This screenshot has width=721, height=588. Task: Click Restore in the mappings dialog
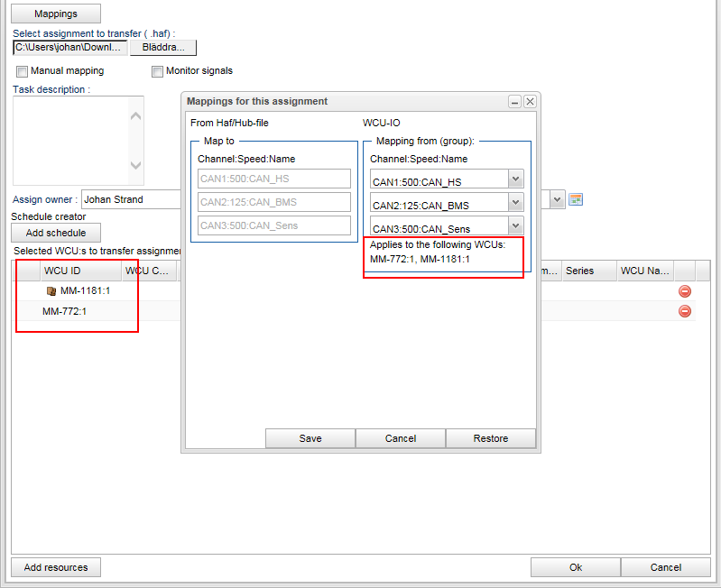click(490, 438)
